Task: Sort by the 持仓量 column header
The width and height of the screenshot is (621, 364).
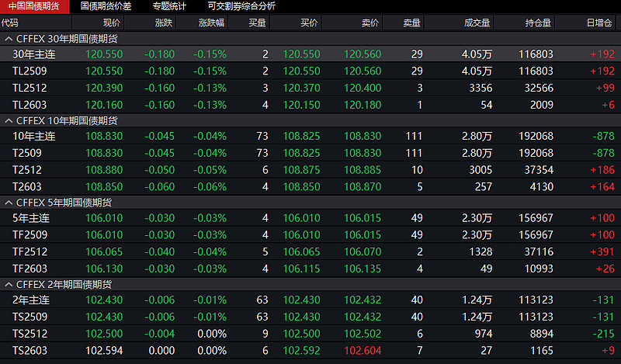Action: 538,23
